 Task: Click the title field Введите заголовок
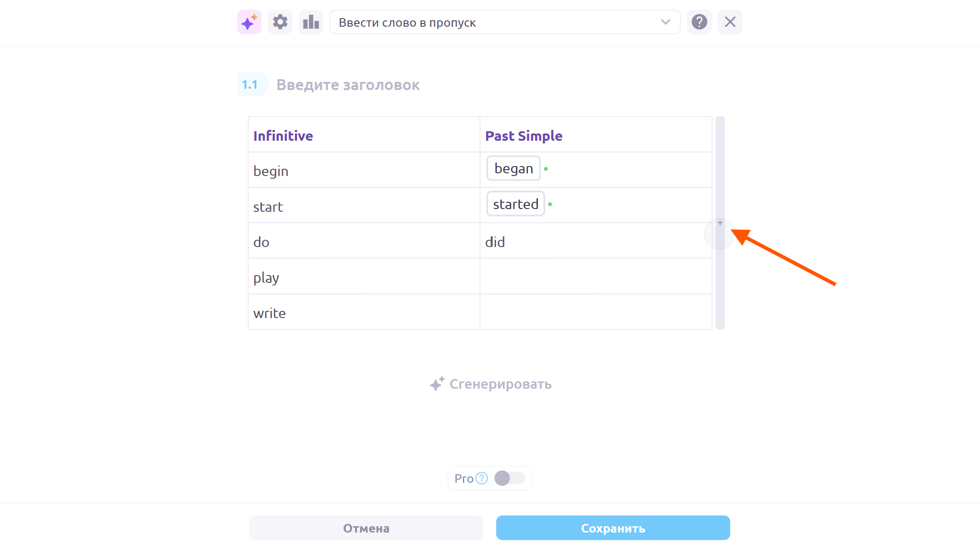(348, 85)
